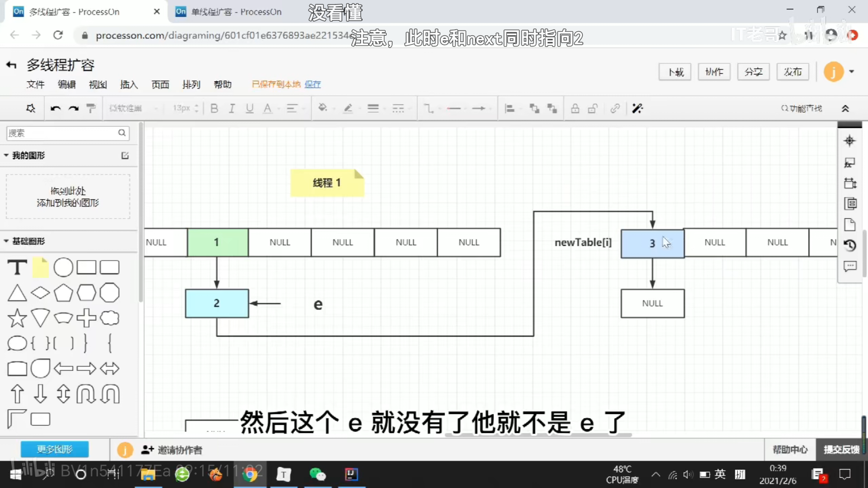Open the comment bubble icon in right sidebar

[850, 266]
